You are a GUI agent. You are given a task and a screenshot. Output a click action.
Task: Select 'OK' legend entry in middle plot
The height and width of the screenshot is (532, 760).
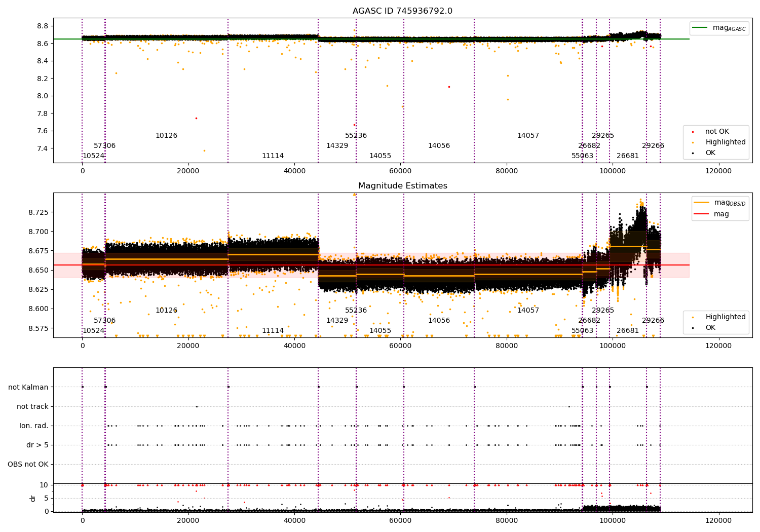tap(704, 328)
